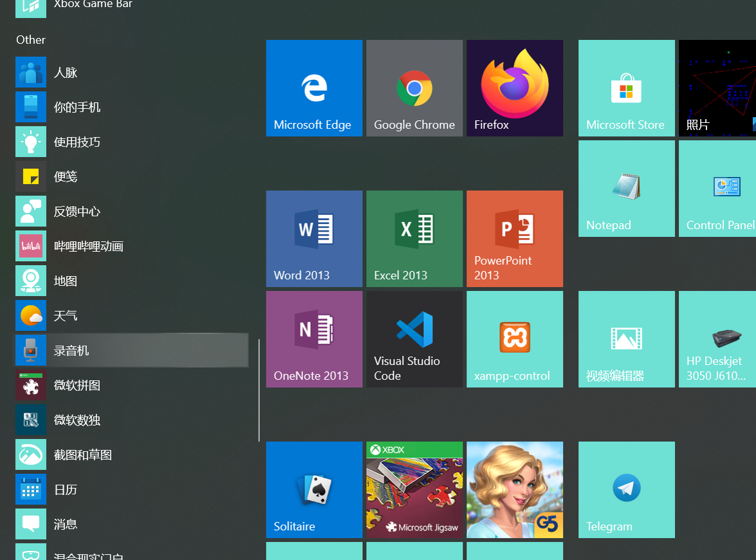This screenshot has height=560, width=756.
Task: Open 微软数独 Microsoft Sudoku
Action: [x=132, y=420]
